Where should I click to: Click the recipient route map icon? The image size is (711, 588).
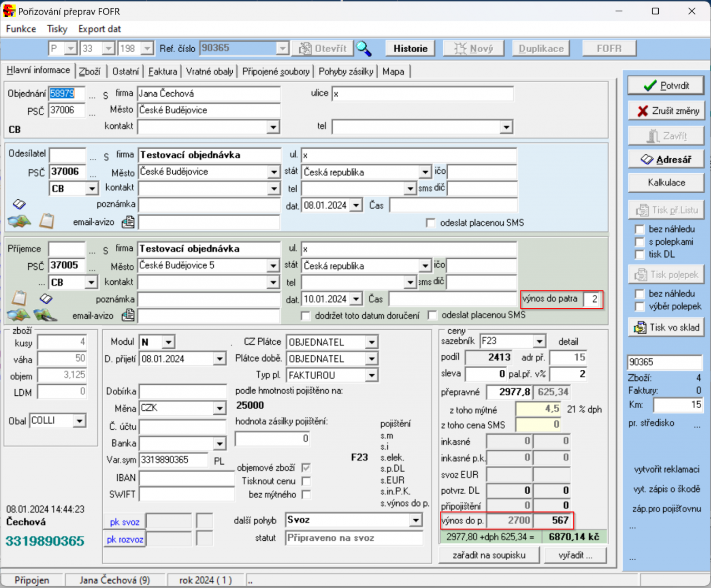(x=46, y=315)
